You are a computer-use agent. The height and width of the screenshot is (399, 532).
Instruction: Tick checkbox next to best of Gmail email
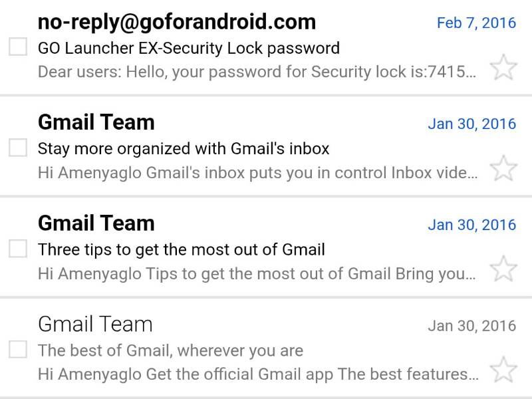pos(18,349)
